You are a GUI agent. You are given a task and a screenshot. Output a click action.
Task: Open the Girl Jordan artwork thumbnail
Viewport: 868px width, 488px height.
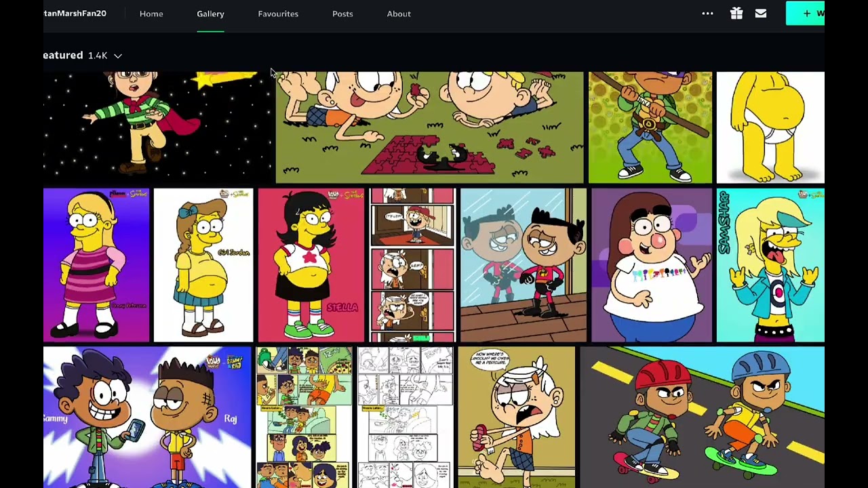203,265
